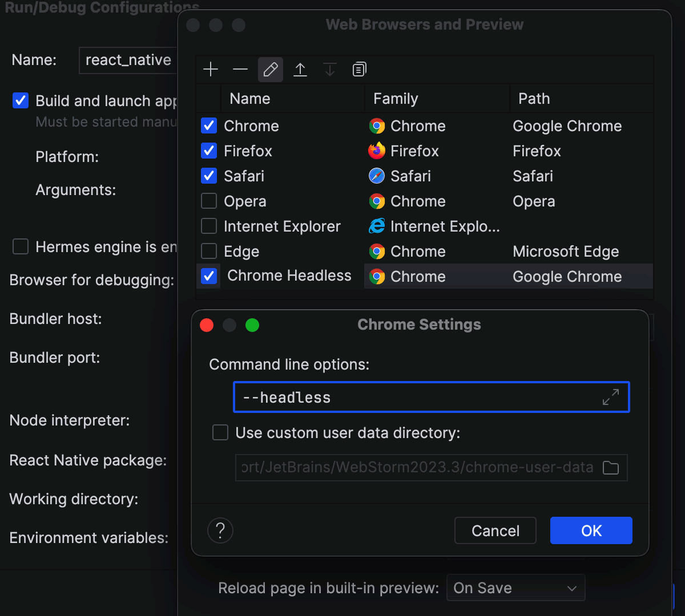Enable the Opera browser checkbox
The width and height of the screenshot is (685, 616).
pyautogui.click(x=209, y=201)
